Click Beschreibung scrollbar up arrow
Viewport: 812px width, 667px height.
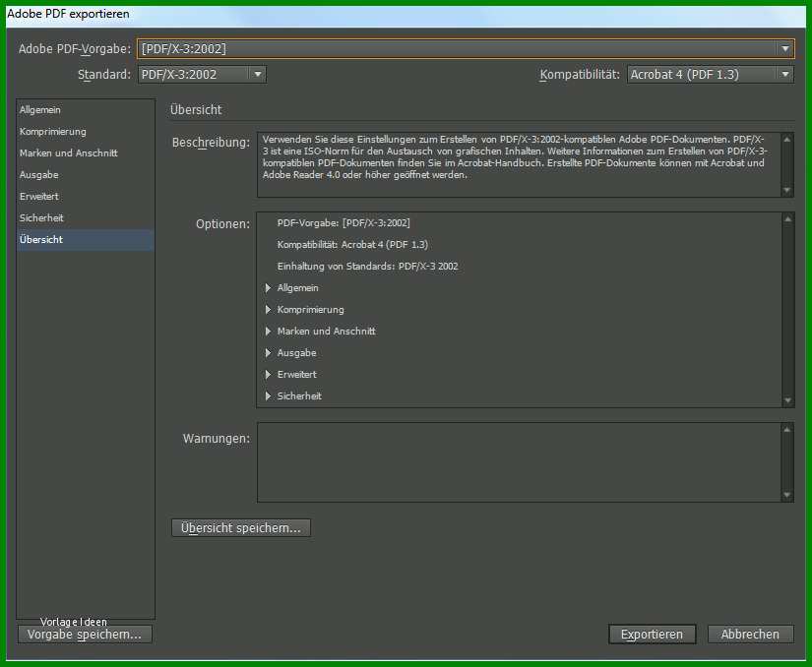(x=787, y=140)
